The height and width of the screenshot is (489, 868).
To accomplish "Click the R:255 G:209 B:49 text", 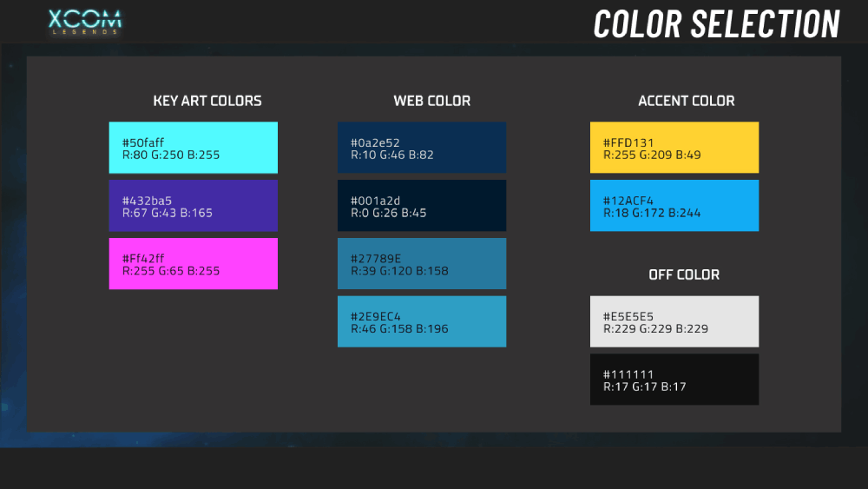I will click(x=652, y=155).
